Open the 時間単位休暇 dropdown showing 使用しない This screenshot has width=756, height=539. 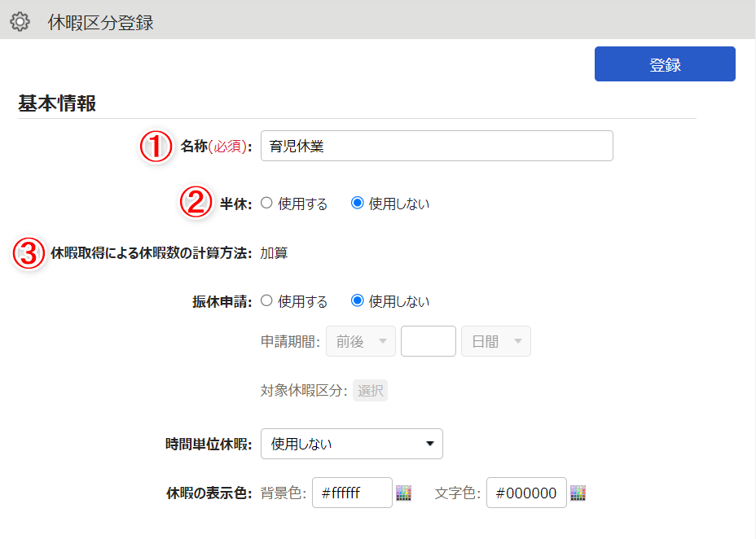click(352, 444)
